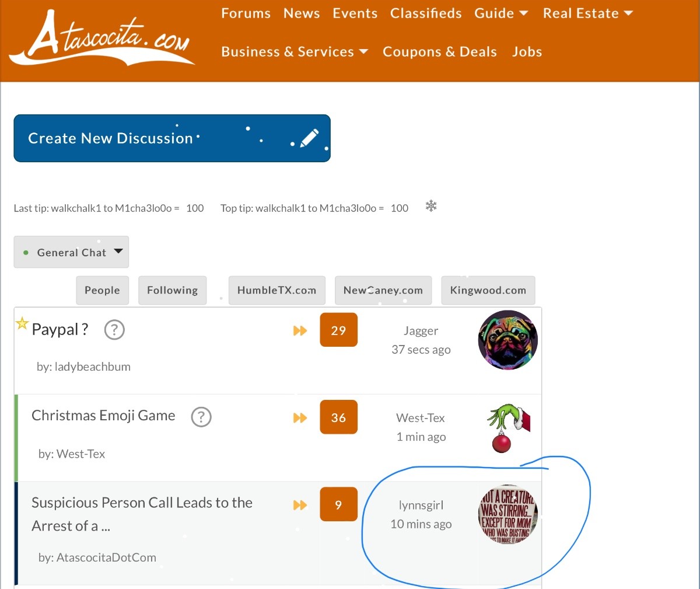Expand the Guide menu
This screenshot has width=700, height=589.
501,13
